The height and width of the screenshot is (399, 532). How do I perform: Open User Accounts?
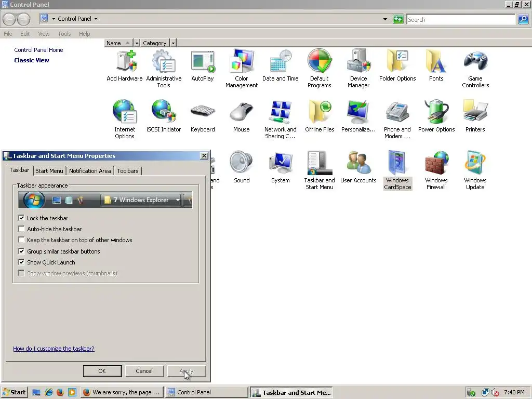pyautogui.click(x=358, y=167)
